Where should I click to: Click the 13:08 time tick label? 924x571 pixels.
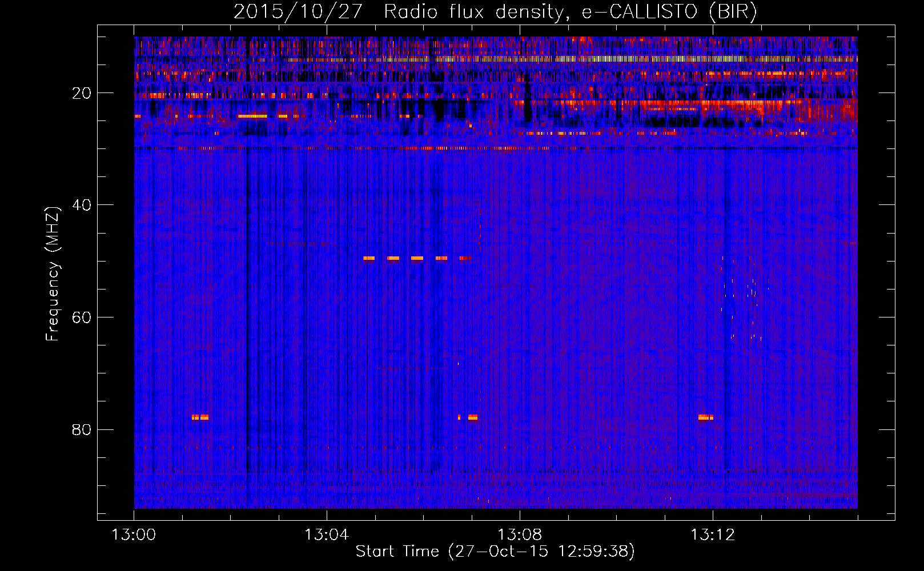pyautogui.click(x=520, y=535)
